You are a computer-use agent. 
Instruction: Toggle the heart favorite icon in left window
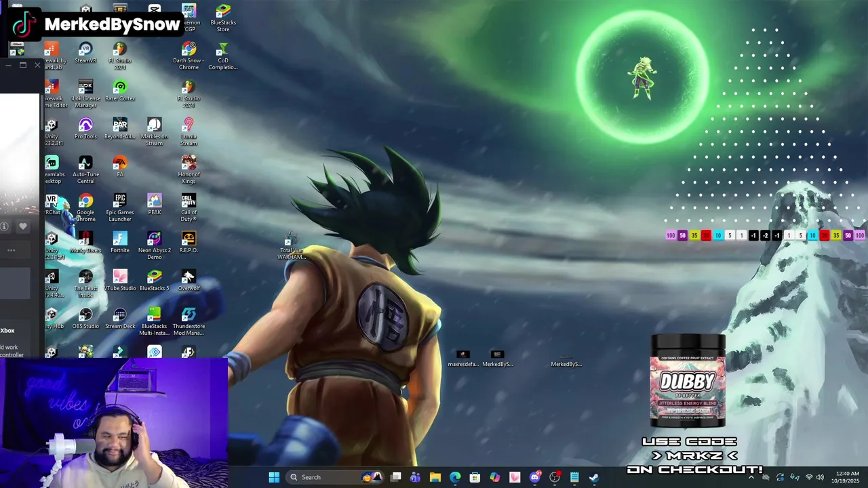point(23,226)
